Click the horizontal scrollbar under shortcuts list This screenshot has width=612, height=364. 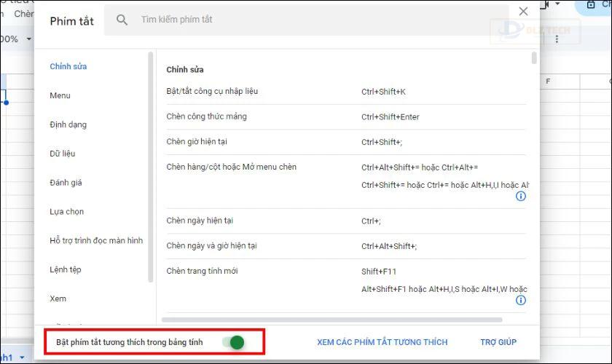tap(331, 320)
